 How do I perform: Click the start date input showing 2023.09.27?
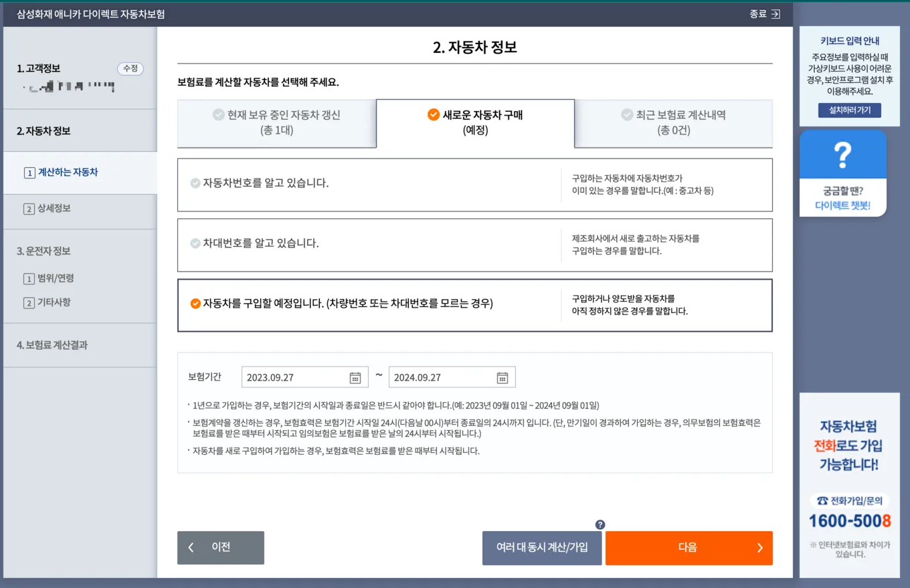(x=294, y=377)
